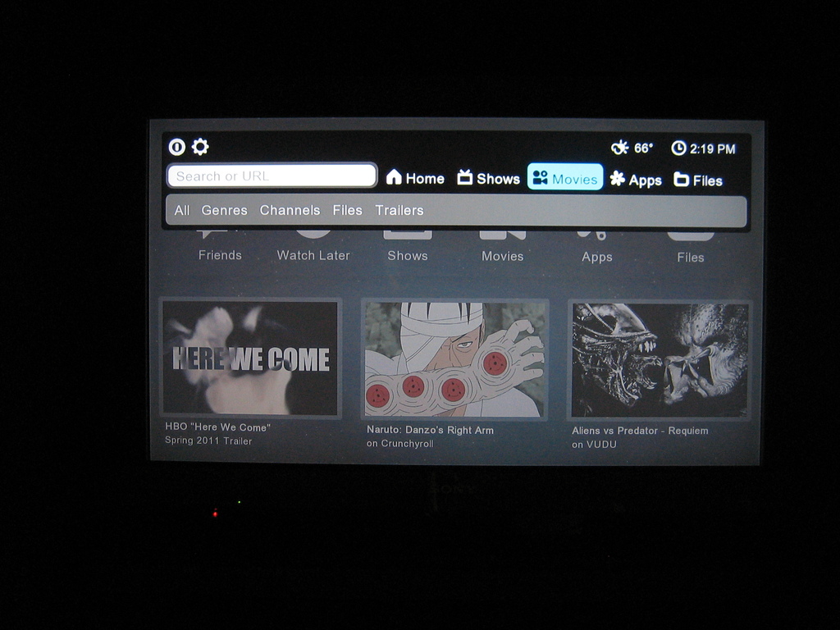Screen dimensions: 840x630
Task: Click the clock icon next to 2:19 PM
Action: [x=678, y=148]
